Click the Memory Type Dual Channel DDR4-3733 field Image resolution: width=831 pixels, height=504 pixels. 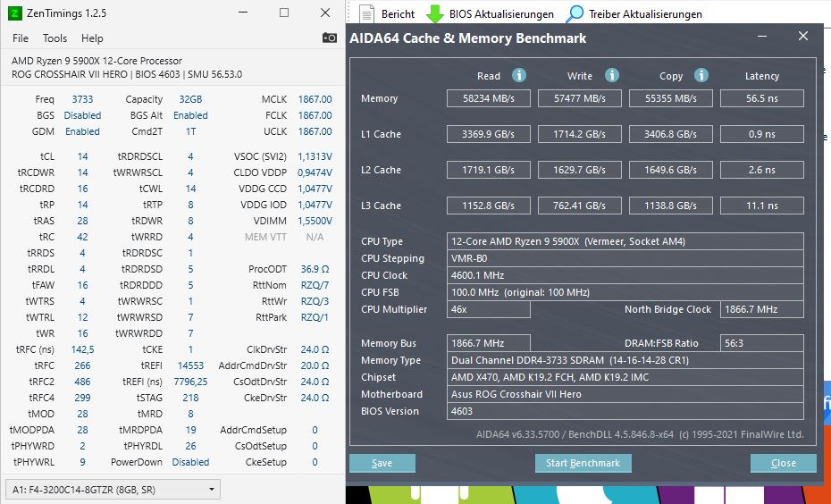(x=625, y=360)
